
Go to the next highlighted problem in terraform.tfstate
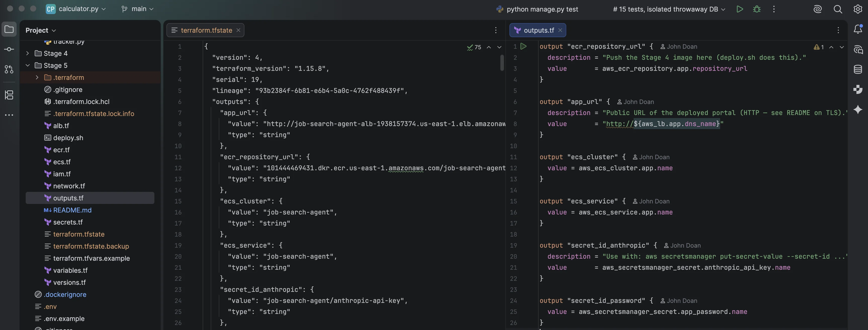pos(499,47)
